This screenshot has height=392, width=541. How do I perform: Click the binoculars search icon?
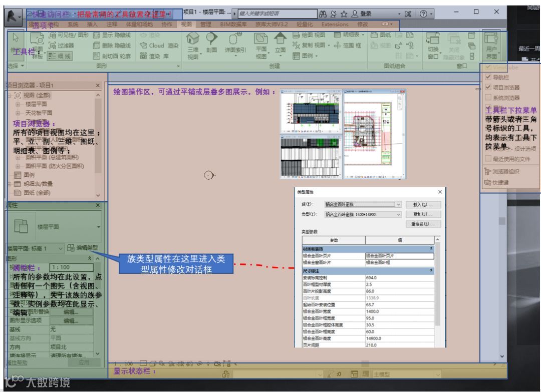point(323,14)
